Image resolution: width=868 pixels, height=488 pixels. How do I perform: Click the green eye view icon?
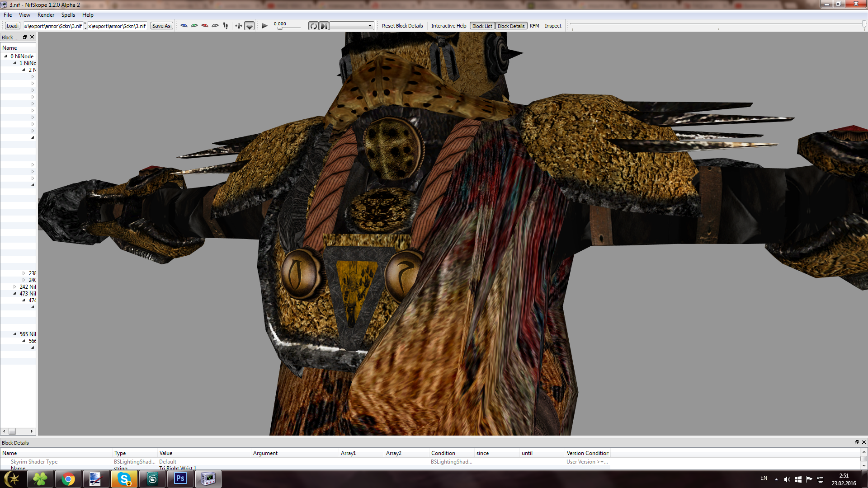click(194, 26)
